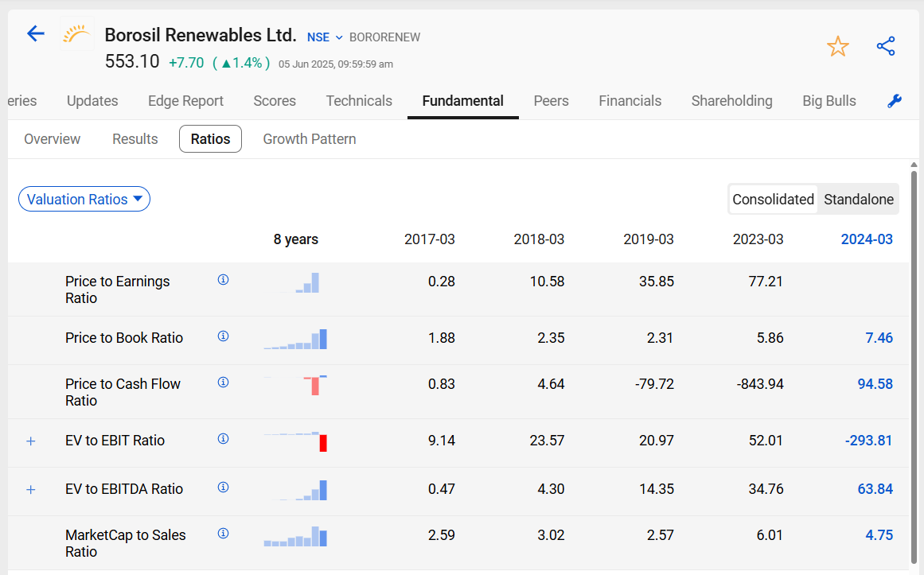Select the Ratios sub-tab
Screen dimensions: 924x575
pyautogui.click(x=210, y=139)
